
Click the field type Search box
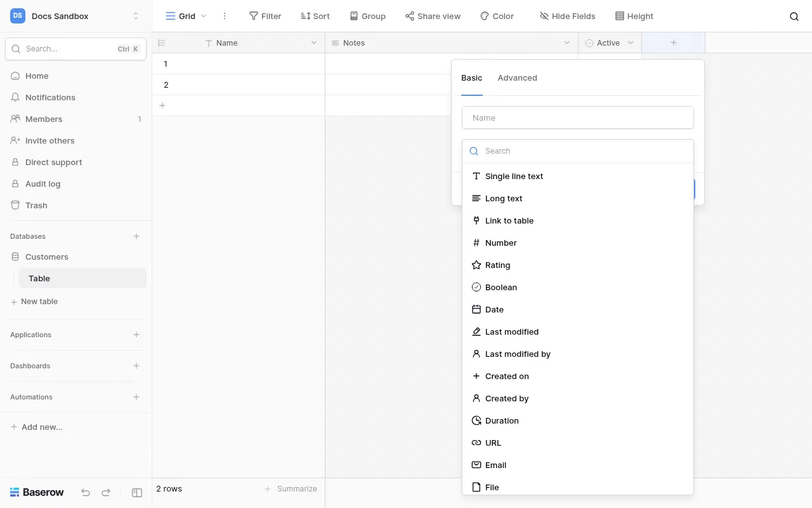(578, 151)
